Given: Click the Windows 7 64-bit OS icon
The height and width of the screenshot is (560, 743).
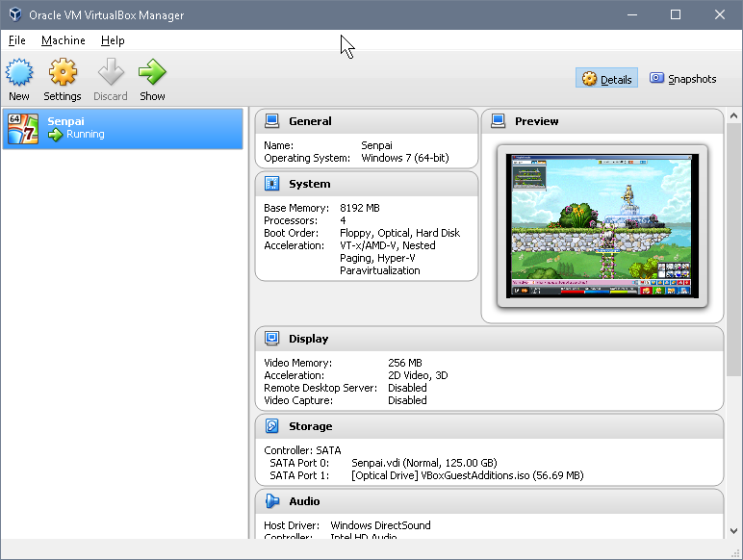Looking at the screenshot, I should pos(23,128).
